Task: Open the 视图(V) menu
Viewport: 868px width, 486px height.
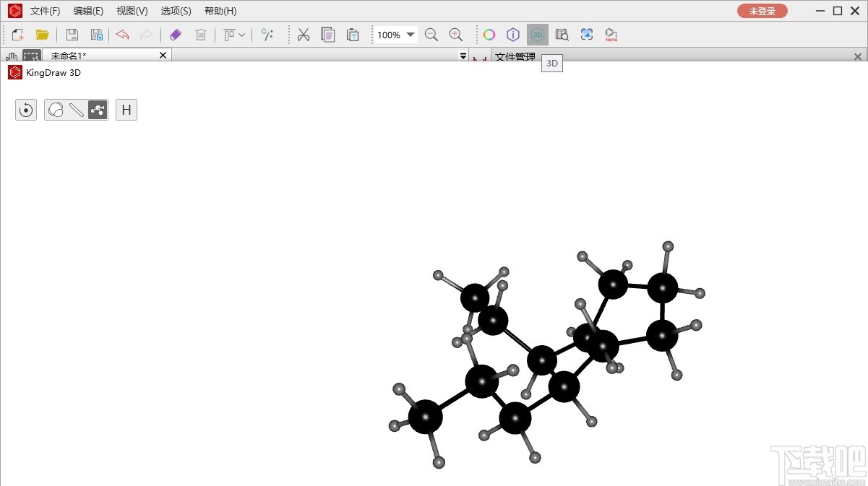Action: (x=132, y=11)
